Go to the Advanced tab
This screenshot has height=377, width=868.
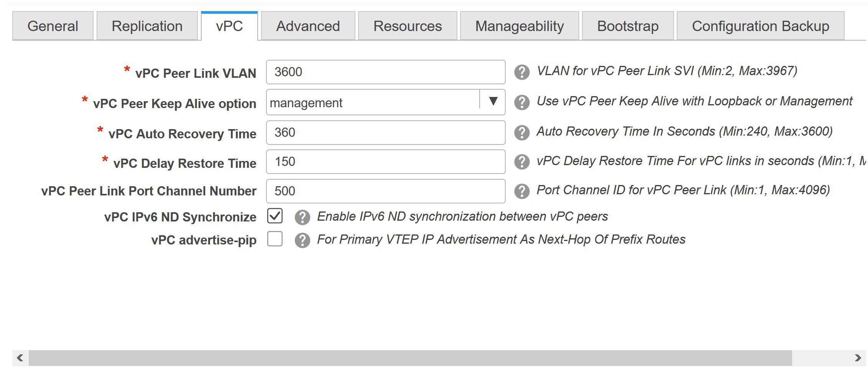pyautogui.click(x=308, y=26)
